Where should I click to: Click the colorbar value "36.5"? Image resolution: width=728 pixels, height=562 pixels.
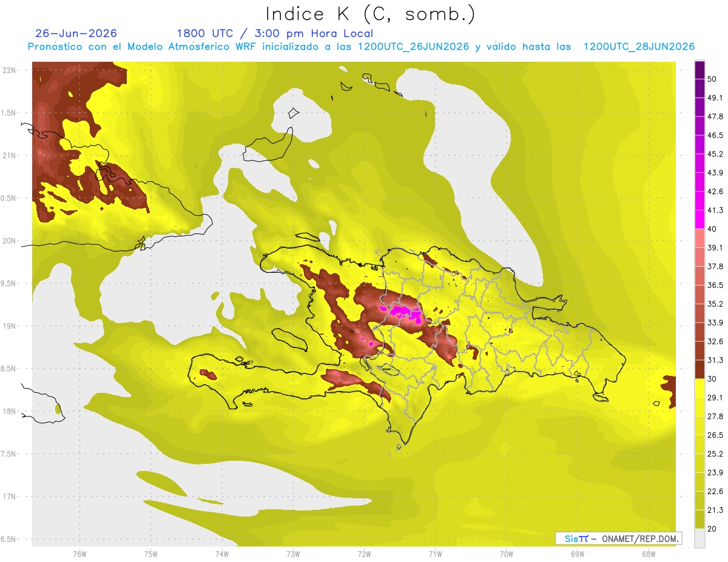tap(715, 285)
